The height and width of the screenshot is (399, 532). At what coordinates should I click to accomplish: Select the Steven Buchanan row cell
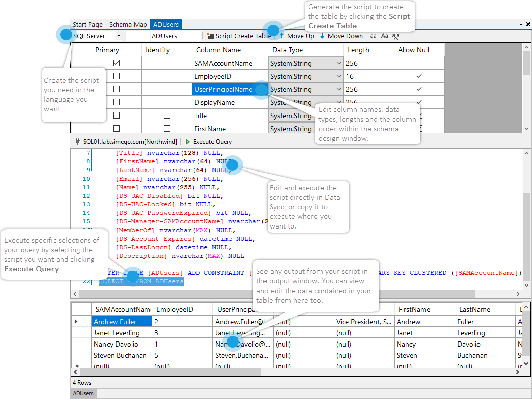122,355
